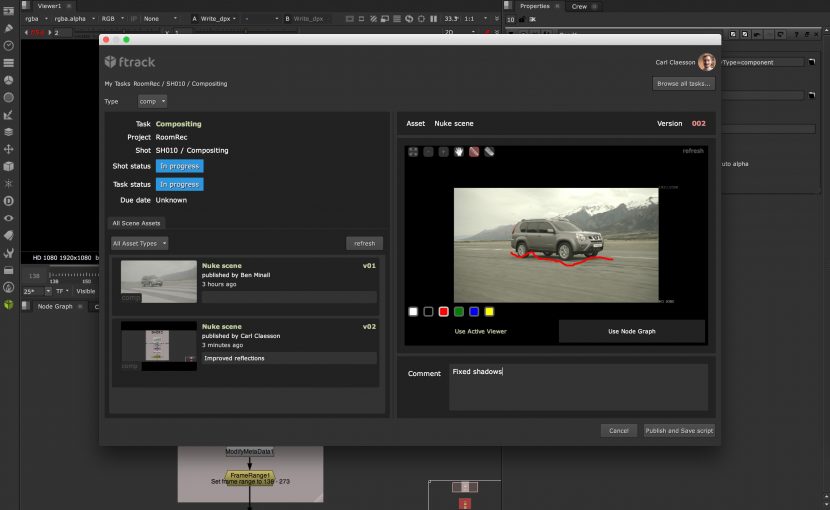Image resolution: width=830 pixels, height=510 pixels.
Task: Open the Merge nodes menu (stacked layers icon)
Action: pyautogui.click(x=8, y=132)
